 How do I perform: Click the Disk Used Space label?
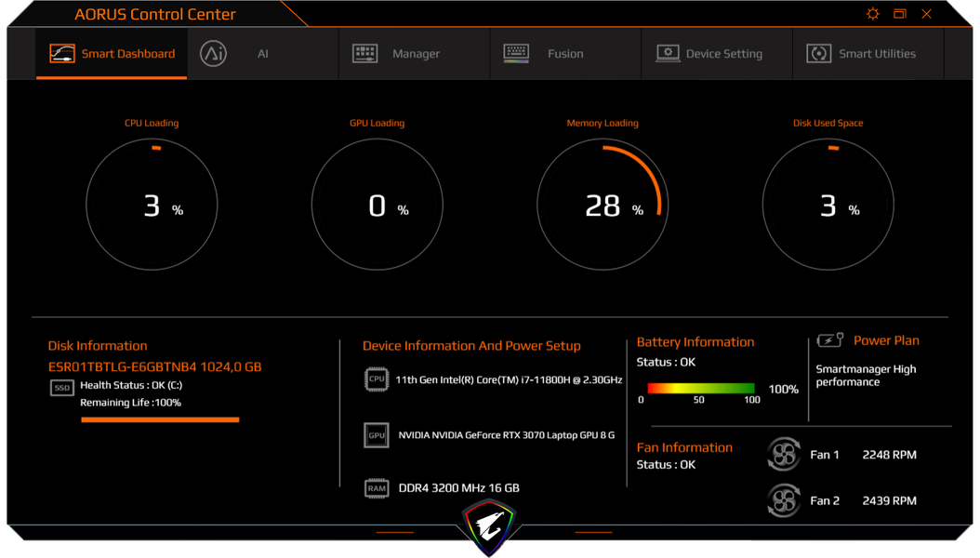[828, 123]
